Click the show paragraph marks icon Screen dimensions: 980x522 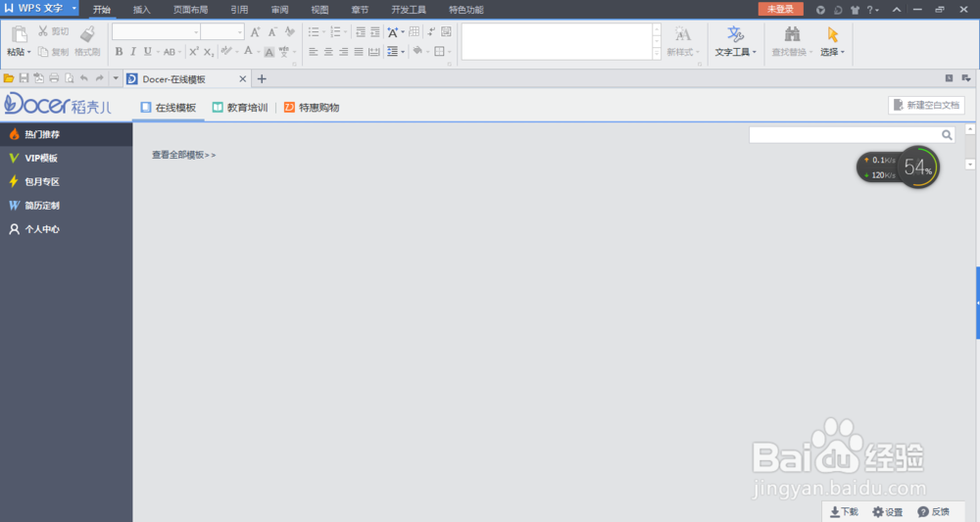click(430, 32)
